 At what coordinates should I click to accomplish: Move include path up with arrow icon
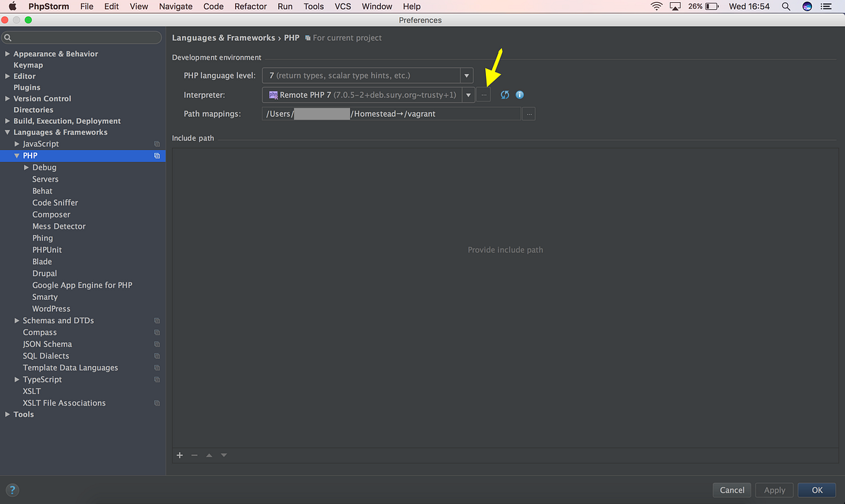point(208,455)
